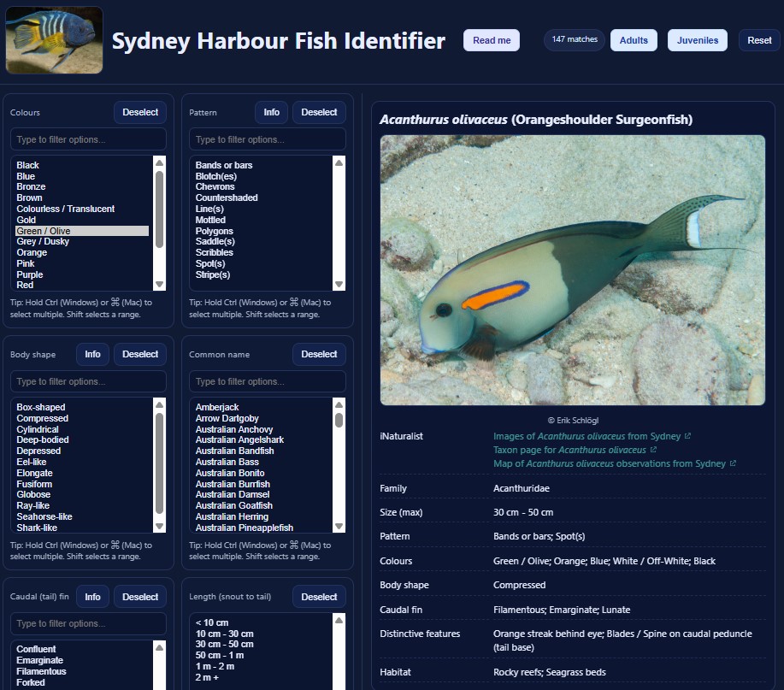
Task: Click the highlighted Green / Olive option
Action: (x=82, y=231)
